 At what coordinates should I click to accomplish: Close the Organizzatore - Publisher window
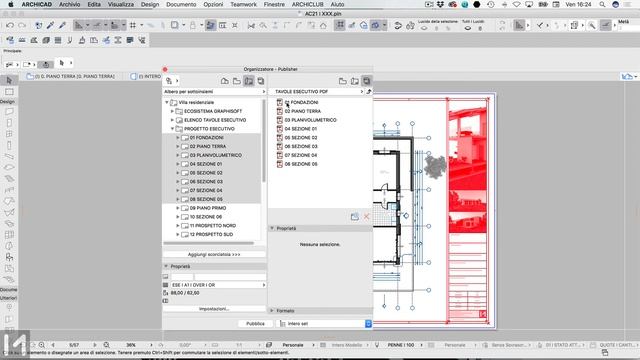coord(165,69)
